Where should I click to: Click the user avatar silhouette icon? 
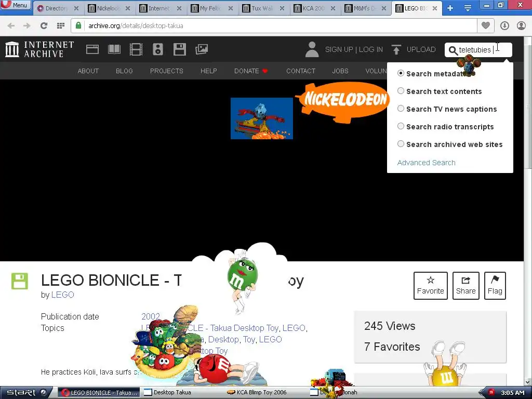(312, 49)
